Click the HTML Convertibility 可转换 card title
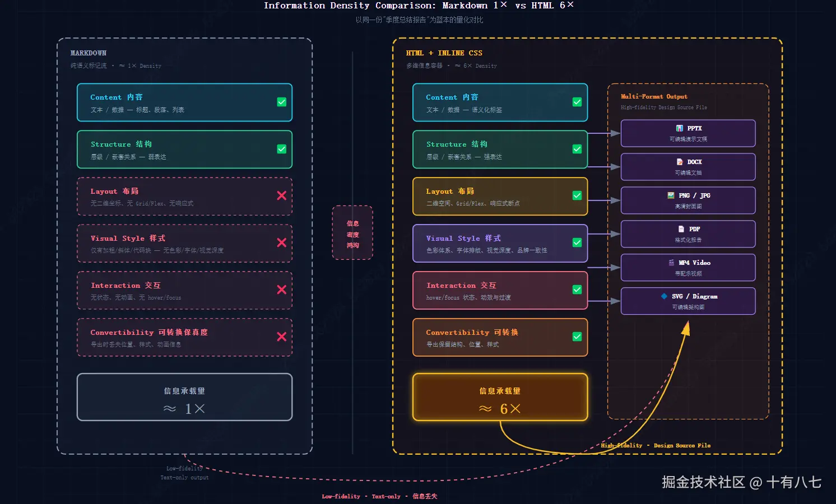The image size is (836, 504). [x=472, y=332]
